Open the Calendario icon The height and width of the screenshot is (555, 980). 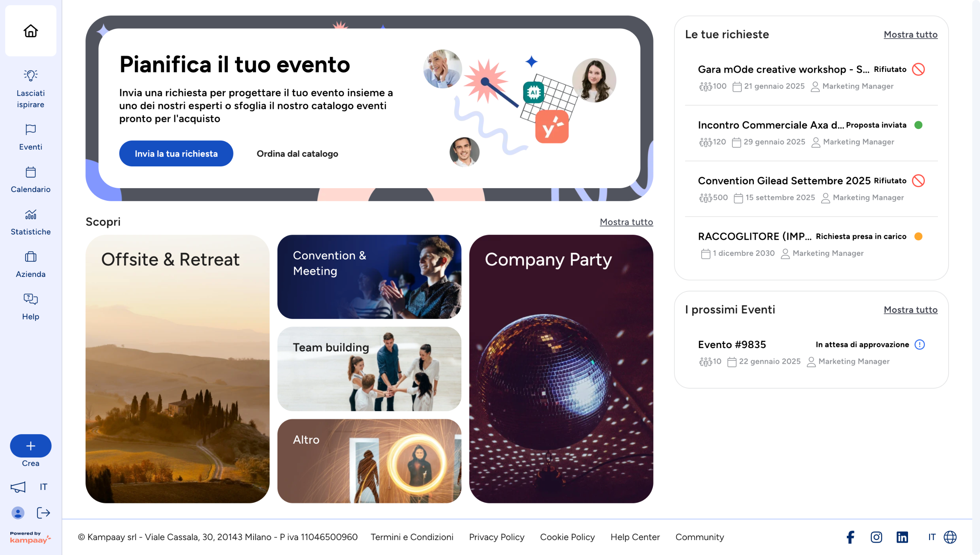(x=31, y=172)
